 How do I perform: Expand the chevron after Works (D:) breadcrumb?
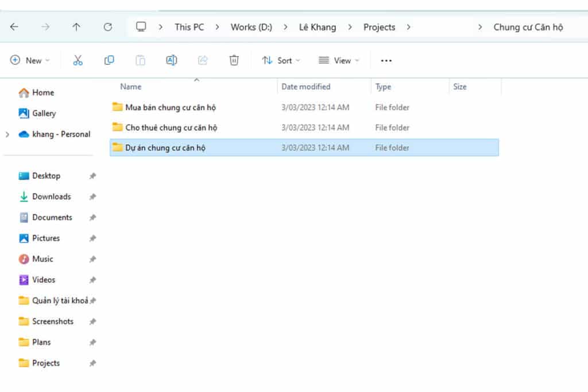point(285,27)
